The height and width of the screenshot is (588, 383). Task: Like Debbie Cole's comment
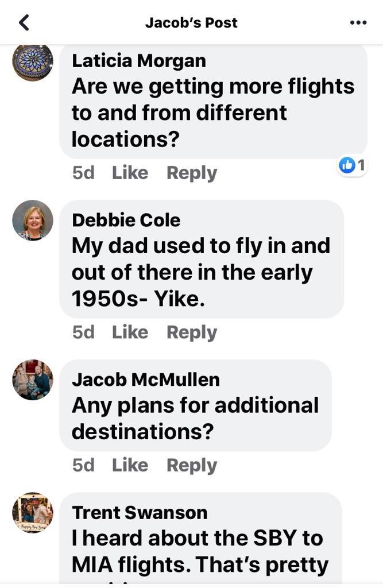click(x=130, y=332)
